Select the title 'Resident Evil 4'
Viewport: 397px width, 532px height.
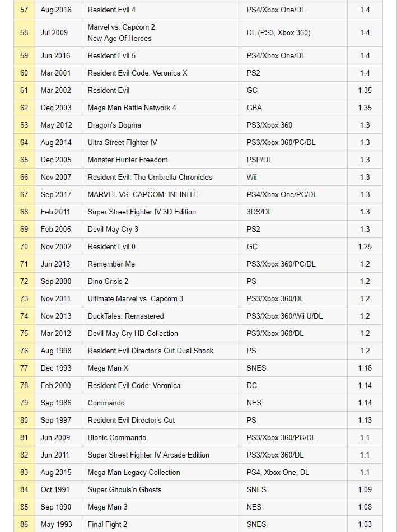tap(111, 10)
